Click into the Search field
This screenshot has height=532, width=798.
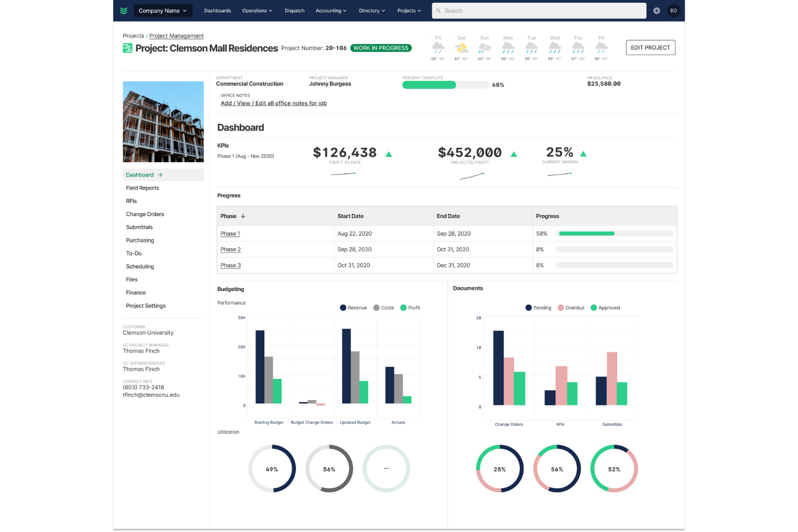(x=539, y=11)
